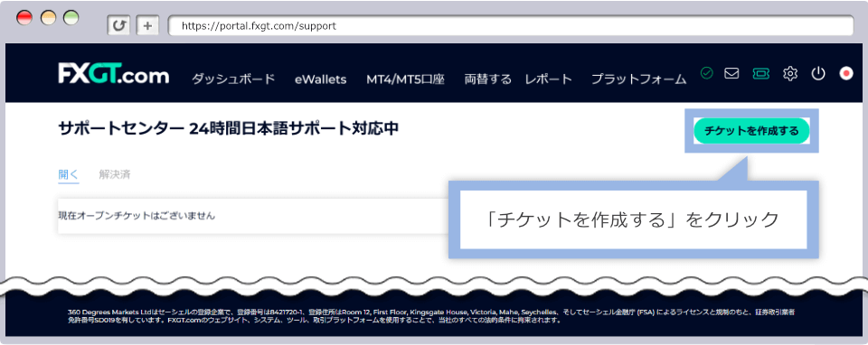Click the green maximize window button
Image resolution: width=868 pixels, height=345 pixels.
pos(71,18)
